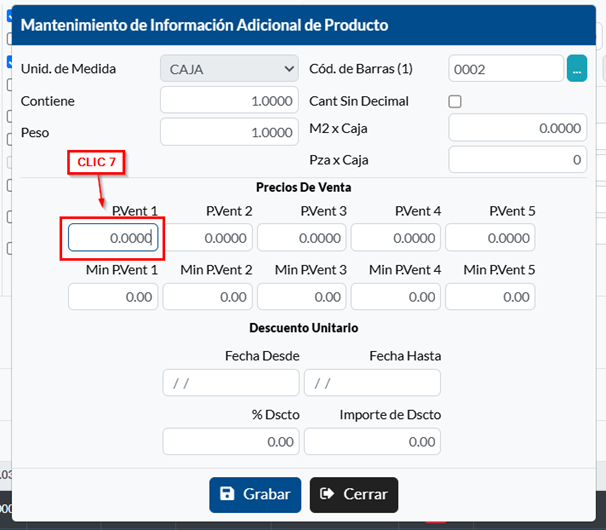Click the Cerrar button

pyautogui.click(x=354, y=494)
